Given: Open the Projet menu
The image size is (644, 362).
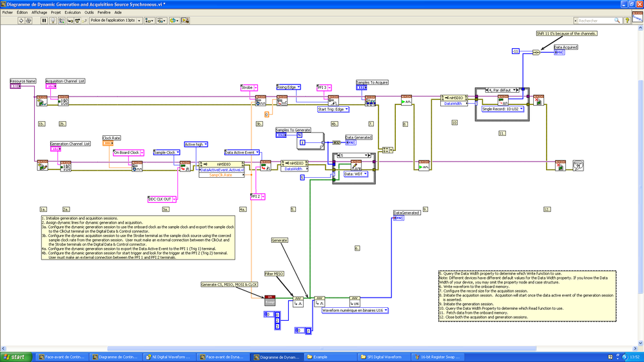Looking at the screenshot, I should tap(56, 12).
